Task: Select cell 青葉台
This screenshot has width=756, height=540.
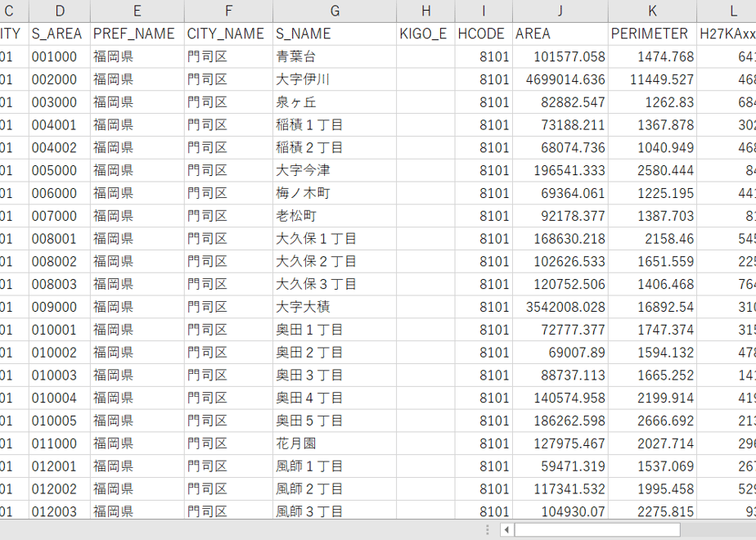Action: [335, 57]
